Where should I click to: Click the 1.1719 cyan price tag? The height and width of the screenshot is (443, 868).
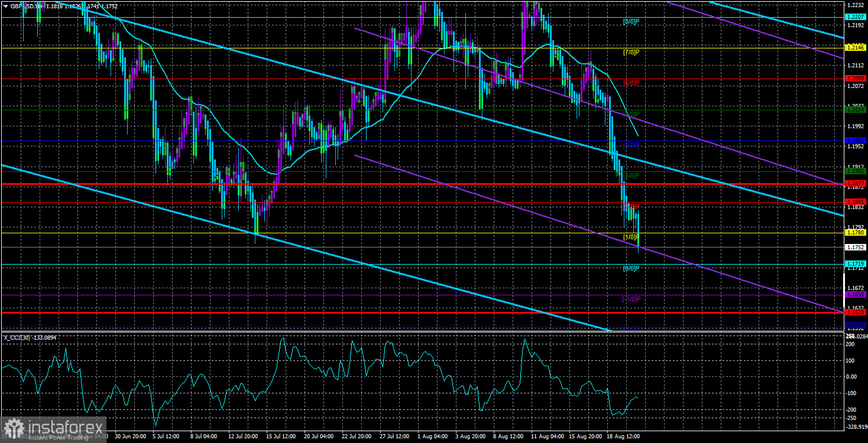856,263
